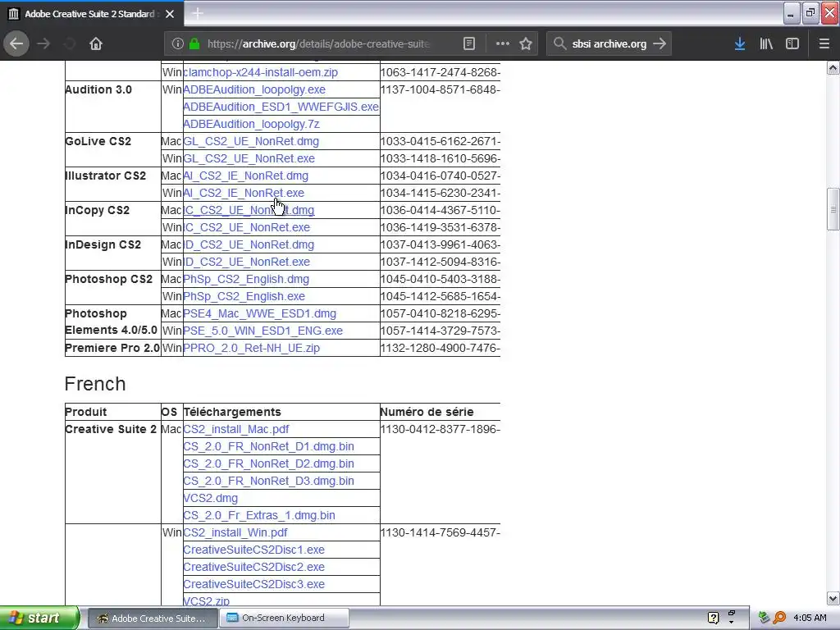Open PhSp_CS2_English.dmg link
This screenshot has height=630, width=840.
click(x=246, y=279)
